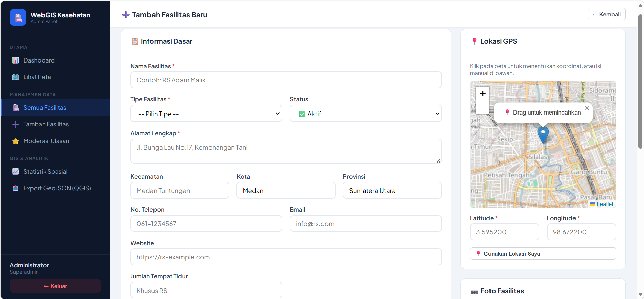Image resolution: width=644 pixels, height=299 pixels.
Task: Expand the Tipe Fasilitas dropdown
Action: point(206,114)
